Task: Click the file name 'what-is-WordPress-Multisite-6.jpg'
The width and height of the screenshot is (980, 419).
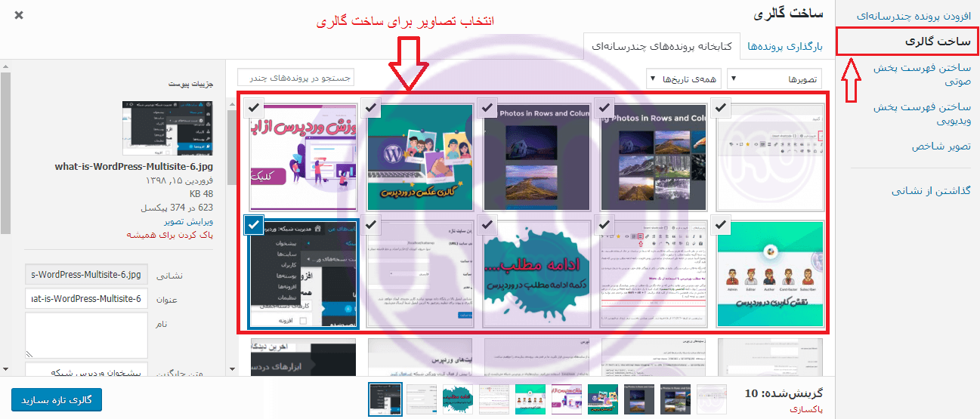Action: (x=134, y=168)
